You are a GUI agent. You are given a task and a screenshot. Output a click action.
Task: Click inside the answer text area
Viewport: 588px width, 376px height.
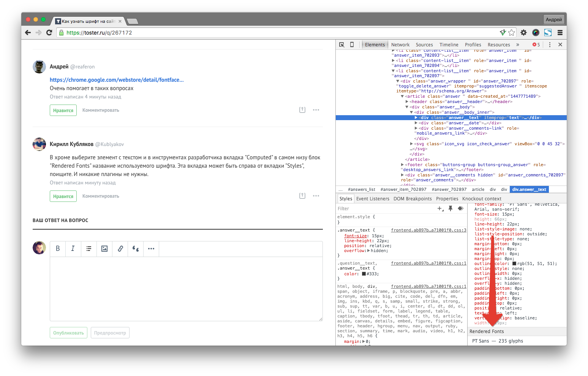[186, 289]
